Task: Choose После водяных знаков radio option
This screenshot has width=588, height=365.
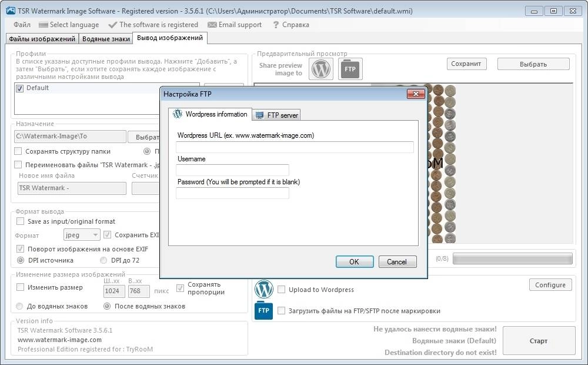Action: [107, 306]
